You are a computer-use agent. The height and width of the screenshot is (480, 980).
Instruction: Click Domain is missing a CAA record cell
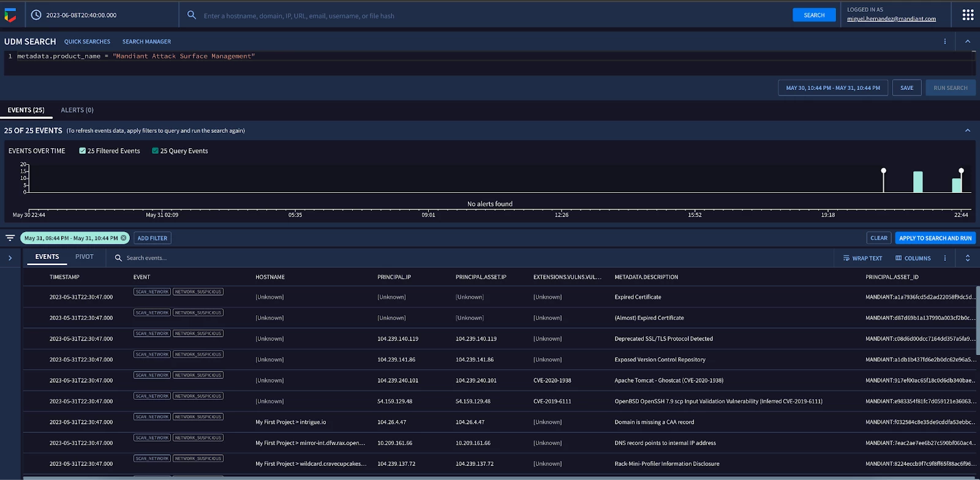click(x=654, y=422)
